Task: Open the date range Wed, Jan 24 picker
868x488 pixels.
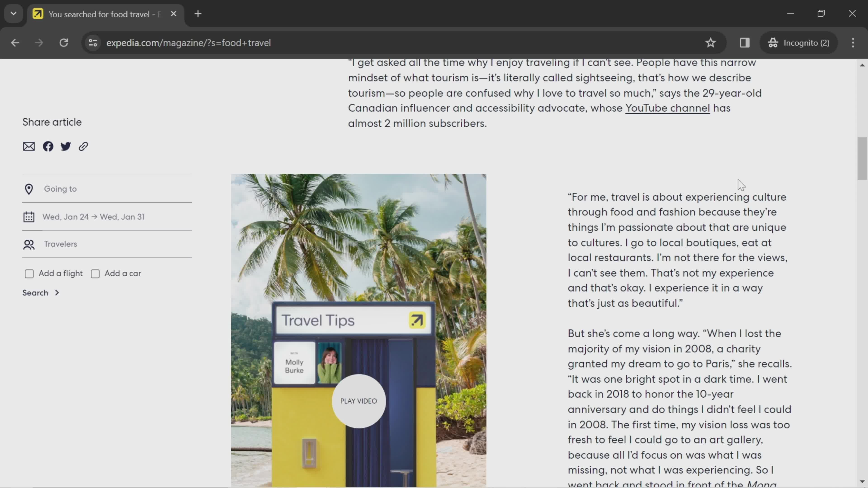Action: (107, 217)
